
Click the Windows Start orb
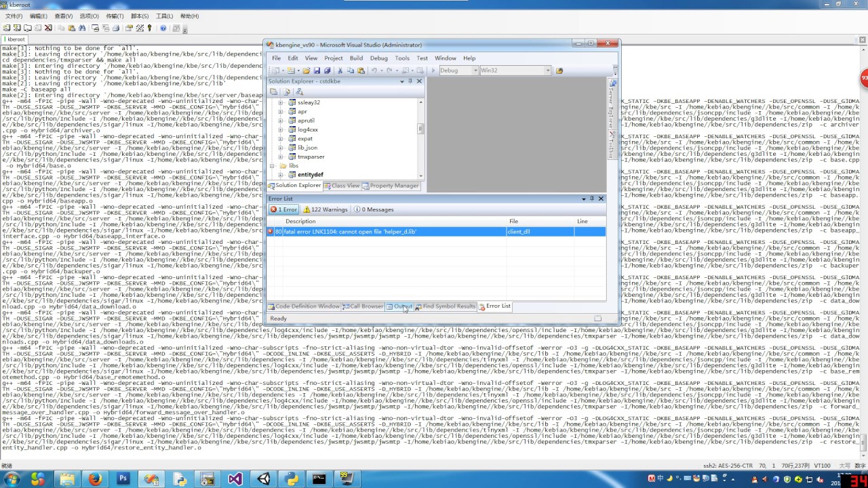(x=12, y=479)
